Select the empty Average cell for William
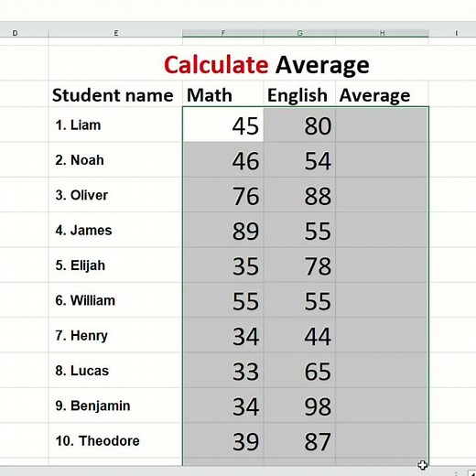Screen dimensions: 476x476 [x=383, y=300]
